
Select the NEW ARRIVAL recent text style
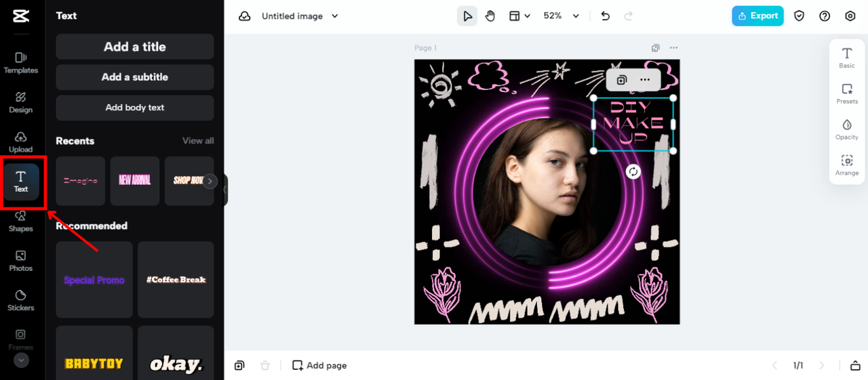[135, 181]
